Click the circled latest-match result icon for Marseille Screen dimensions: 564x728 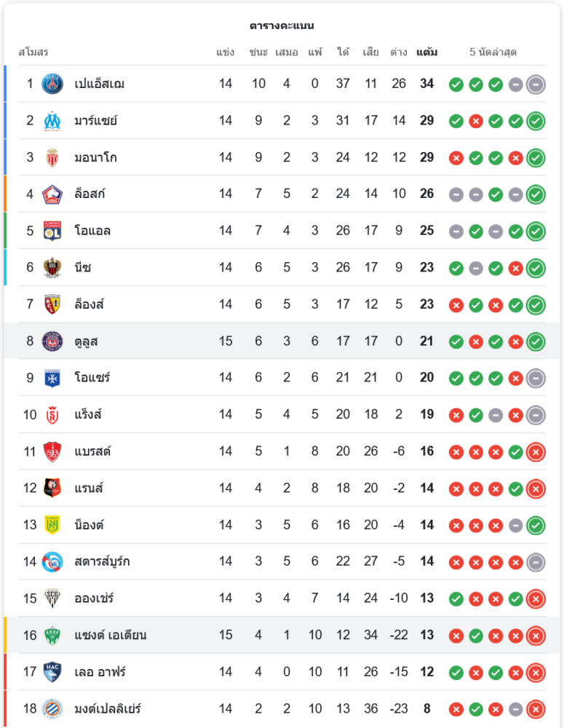pyautogui.click(x=536, y=121)
